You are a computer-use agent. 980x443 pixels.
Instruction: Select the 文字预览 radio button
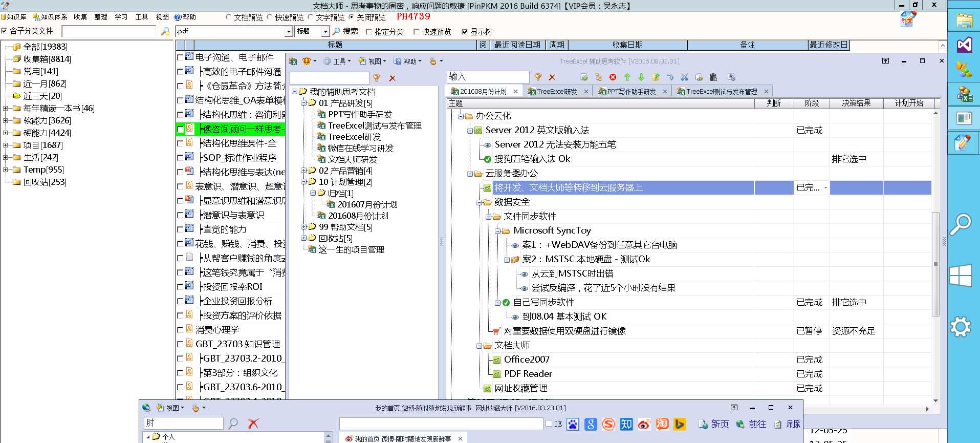(x=310, y=17)
